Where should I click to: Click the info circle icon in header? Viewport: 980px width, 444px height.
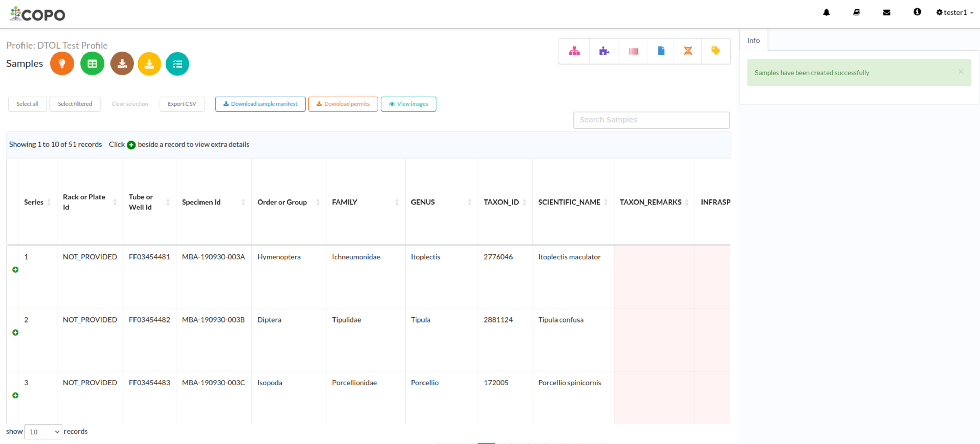click(x=917, y=12)
